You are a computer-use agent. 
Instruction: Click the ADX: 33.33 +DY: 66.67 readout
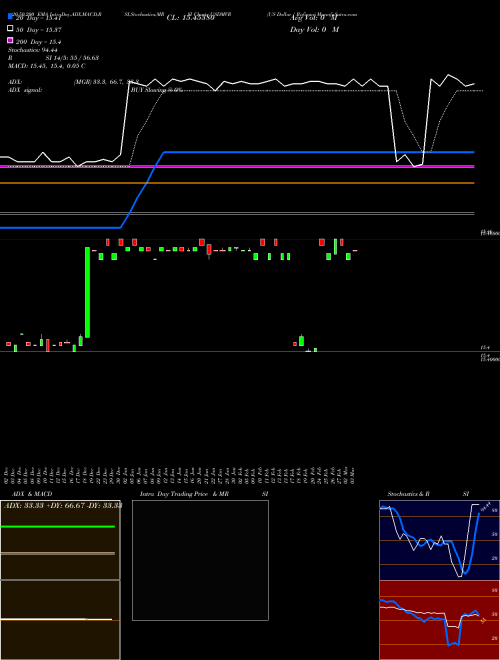click(x=63, y=505)
